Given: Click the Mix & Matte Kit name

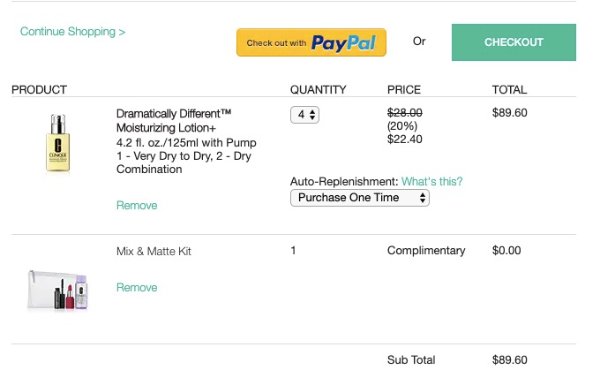Looking at the screenshot, I should 153,251.
